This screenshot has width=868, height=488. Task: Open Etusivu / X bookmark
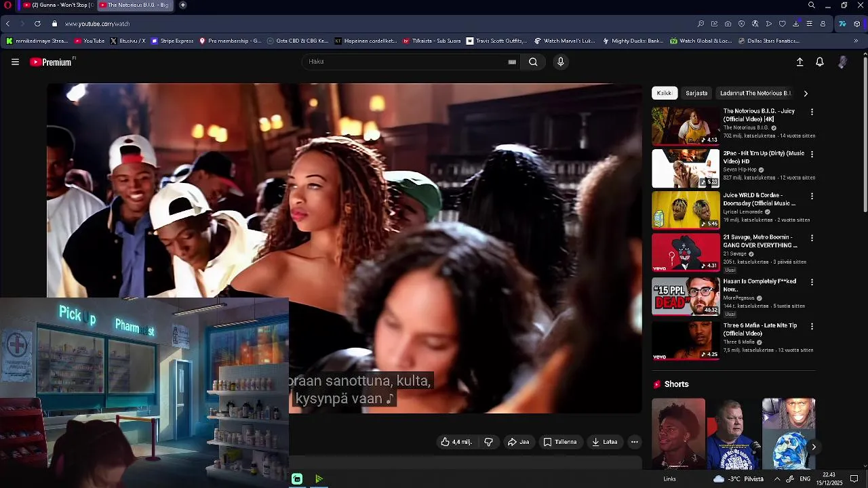[x=127, y=41]
